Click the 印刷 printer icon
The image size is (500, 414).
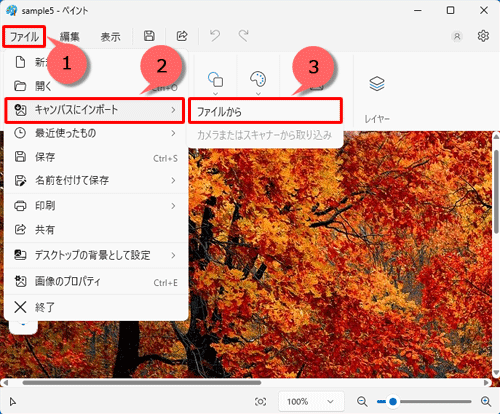pyautogui.click(x=20, y=206)
